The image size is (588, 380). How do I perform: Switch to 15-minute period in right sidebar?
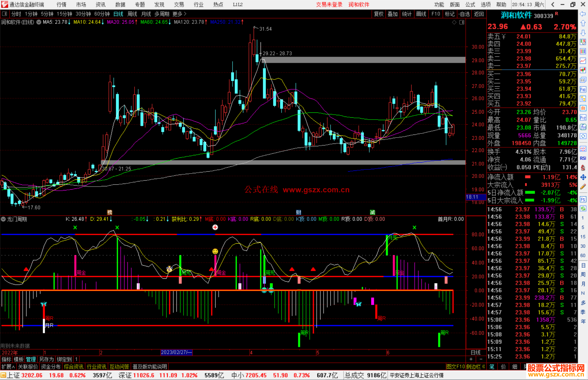click(x=583, y=237)
